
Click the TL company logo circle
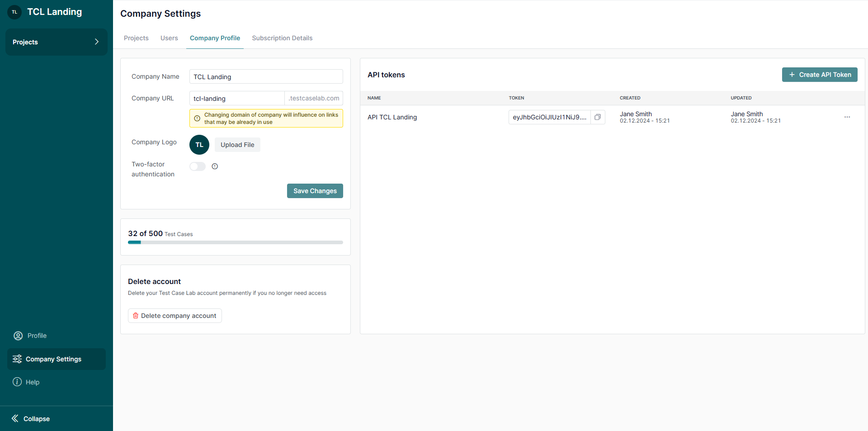pos(199,145)
